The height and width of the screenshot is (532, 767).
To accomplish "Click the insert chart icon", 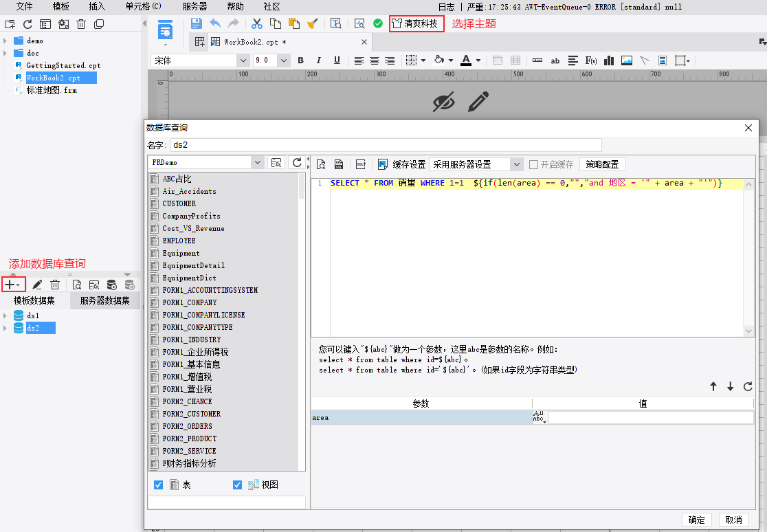I will [x=609, y=60].
